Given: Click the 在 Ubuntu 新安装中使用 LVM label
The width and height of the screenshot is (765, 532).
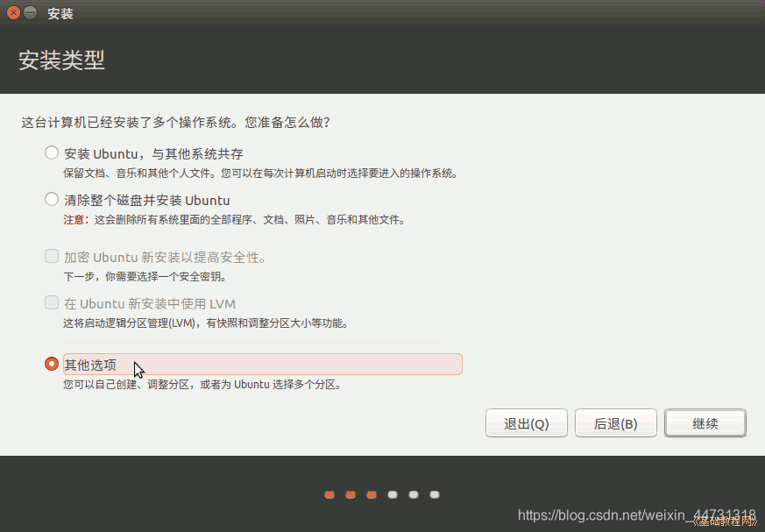Looking at the screenshot, I should click(x=150, y=303).
